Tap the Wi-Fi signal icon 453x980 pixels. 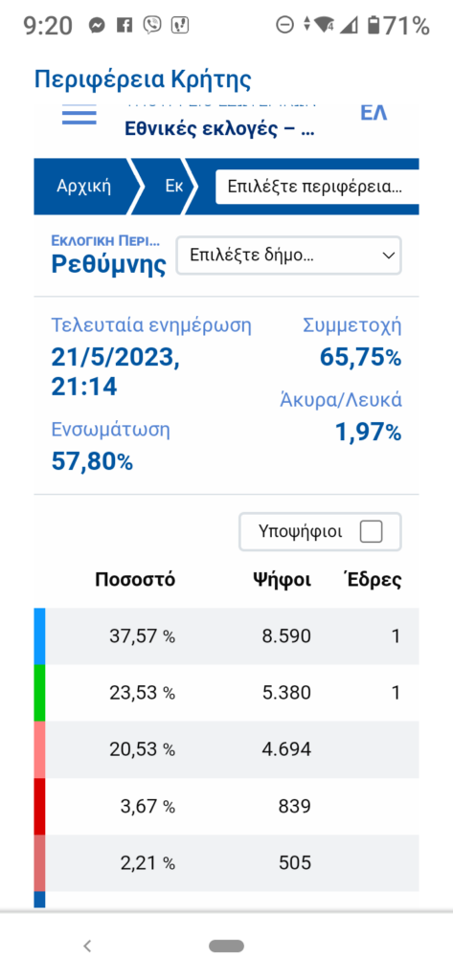324,25
